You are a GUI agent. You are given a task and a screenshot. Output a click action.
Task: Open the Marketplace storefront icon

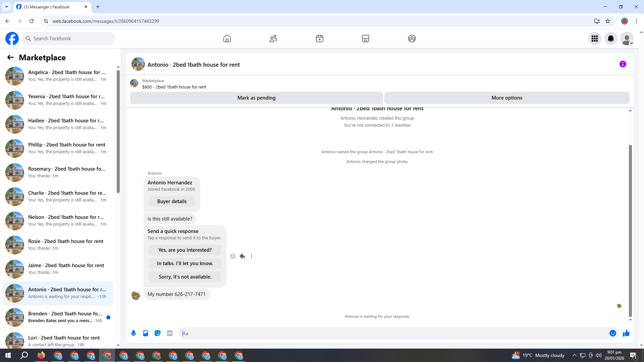366,39
